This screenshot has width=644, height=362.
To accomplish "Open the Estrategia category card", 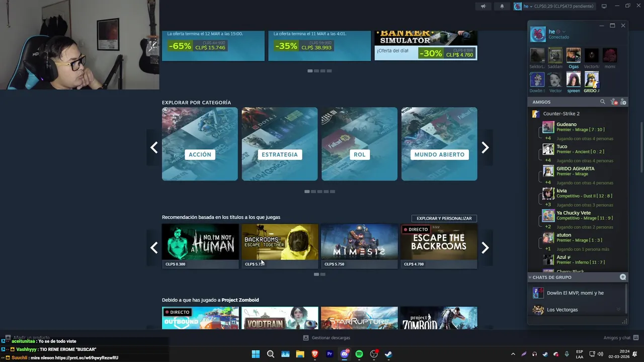I will 280,144.
